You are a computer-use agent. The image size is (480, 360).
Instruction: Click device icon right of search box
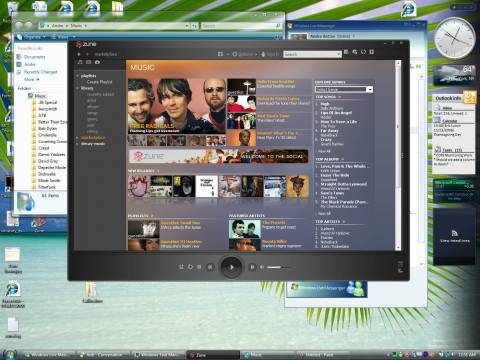[x=346, y=52]
